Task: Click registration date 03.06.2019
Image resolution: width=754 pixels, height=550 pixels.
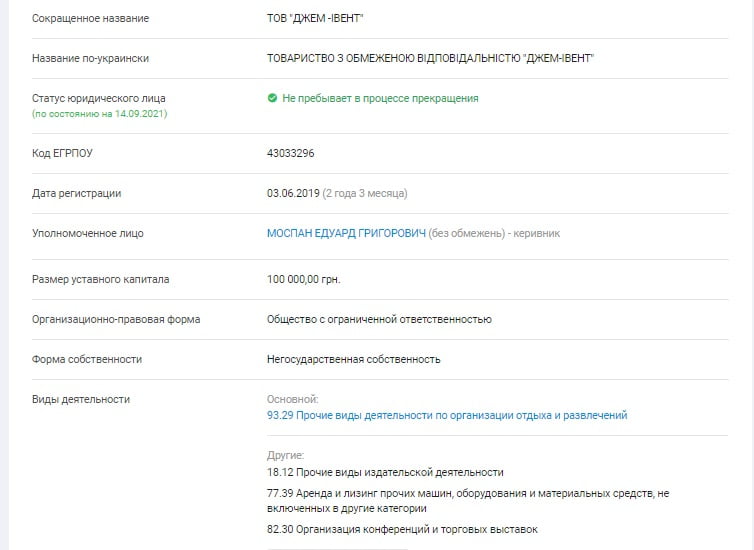Action: coord(293,193)
